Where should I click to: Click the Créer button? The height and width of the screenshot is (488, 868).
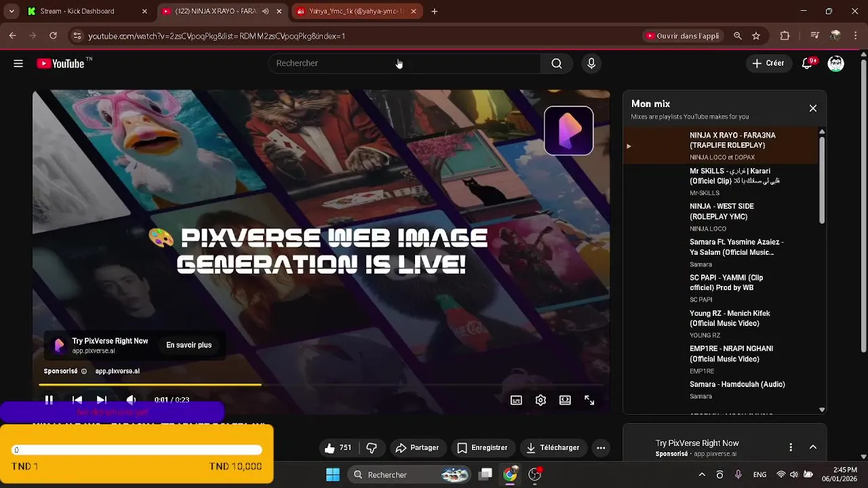point(768,63)
